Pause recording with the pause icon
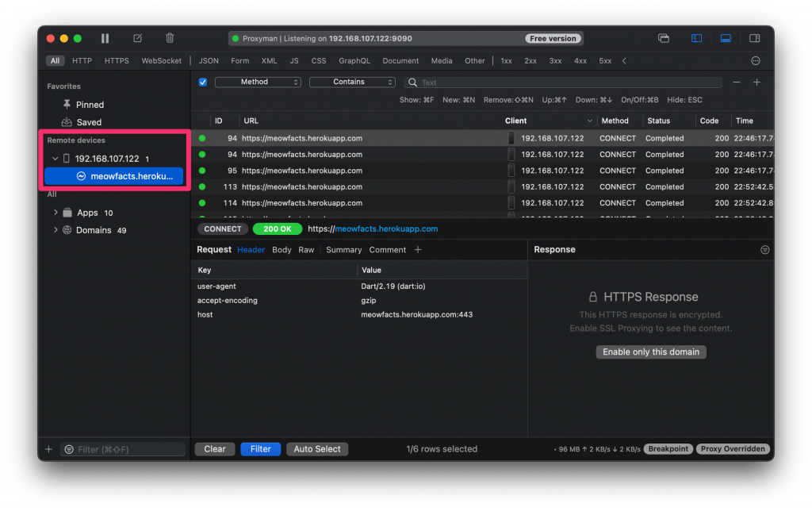Image resolution: width=812 pixels, height=511 pixels. click(105, 38)
